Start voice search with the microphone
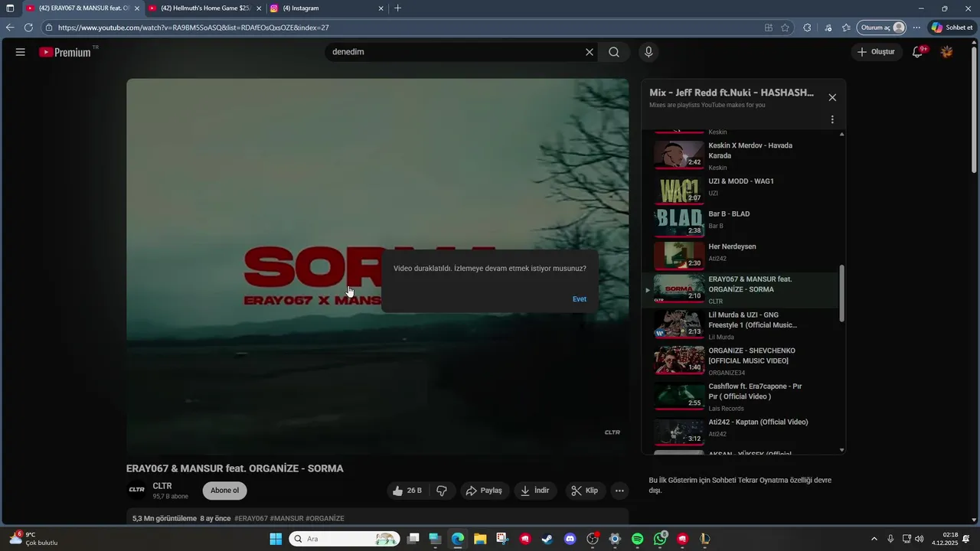 coord(648,52)
